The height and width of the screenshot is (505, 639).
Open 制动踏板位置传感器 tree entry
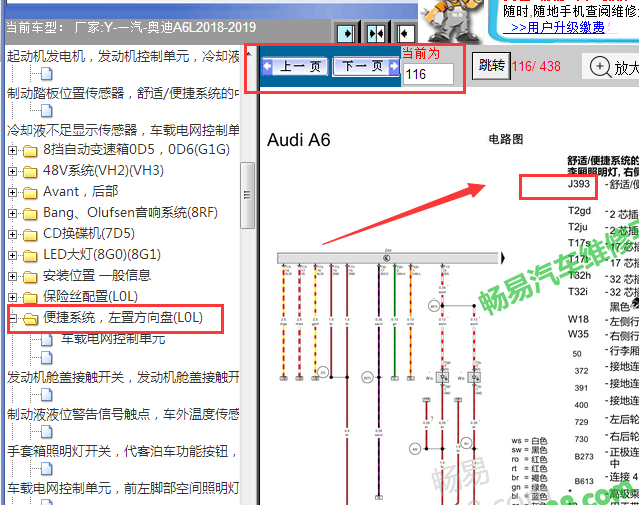[123, 93]
